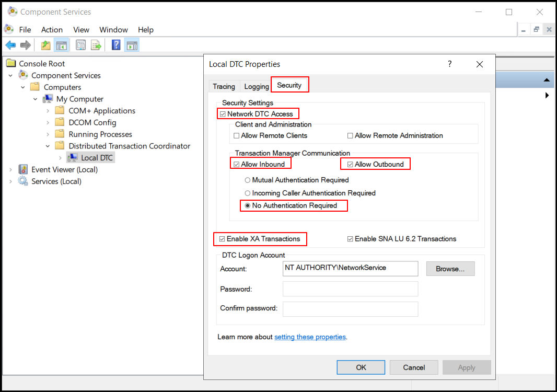Click the dialog's question mark help icon
557x392 pixels.
point(449,64)
